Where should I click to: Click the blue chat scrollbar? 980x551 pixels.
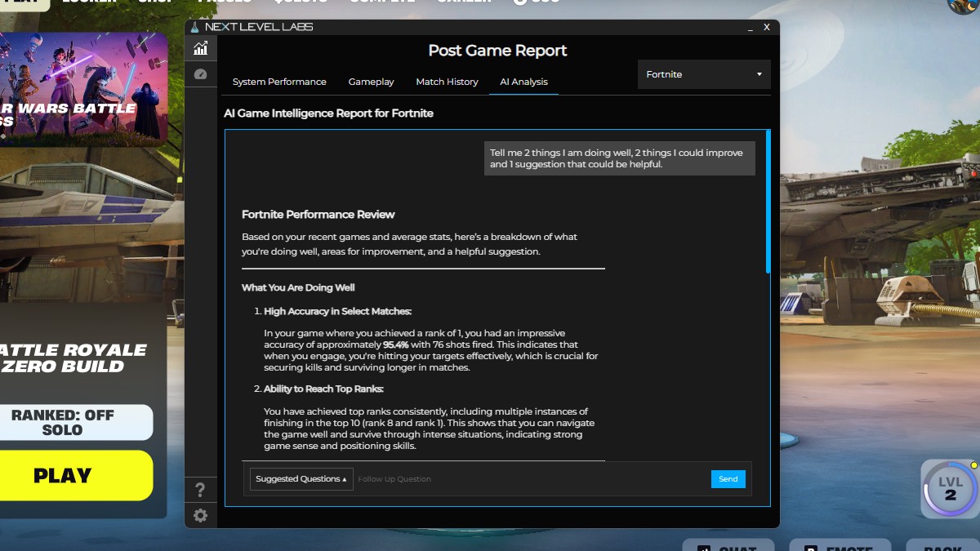point(768,201)
